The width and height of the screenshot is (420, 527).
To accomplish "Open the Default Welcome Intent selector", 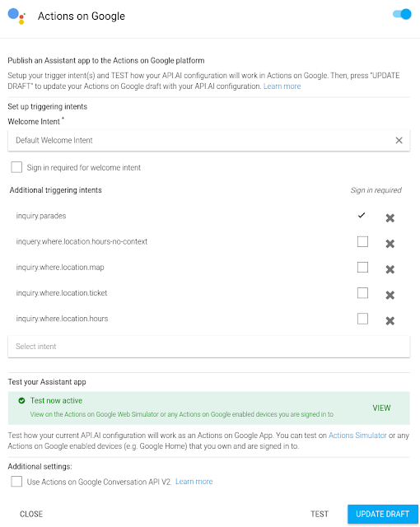I will click(201, 141).
